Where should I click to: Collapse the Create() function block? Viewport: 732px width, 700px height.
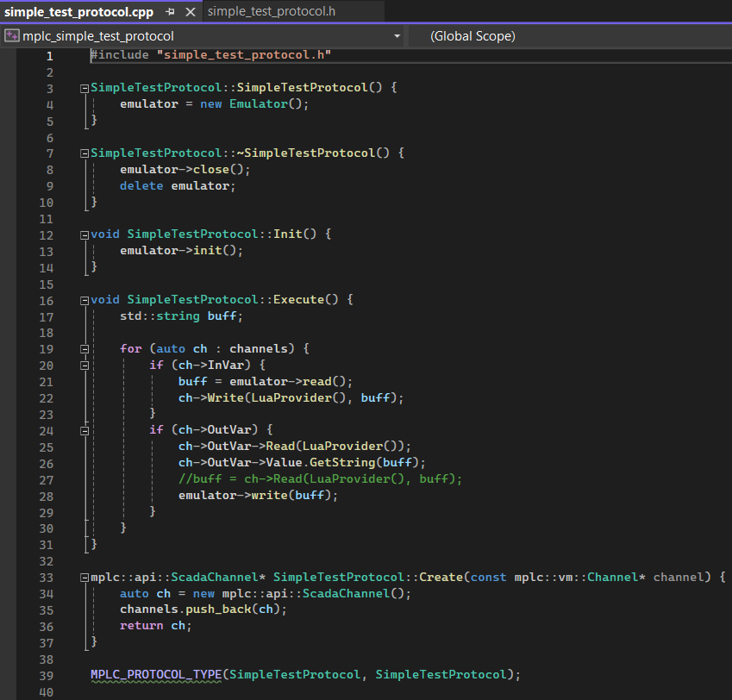[x=84, y=578]
